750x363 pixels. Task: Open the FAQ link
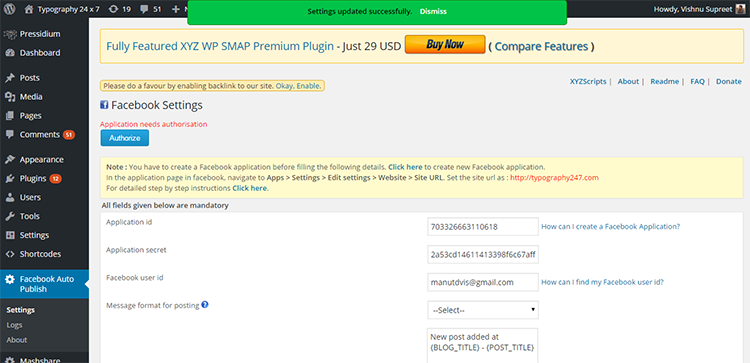(x=697, y=82)
